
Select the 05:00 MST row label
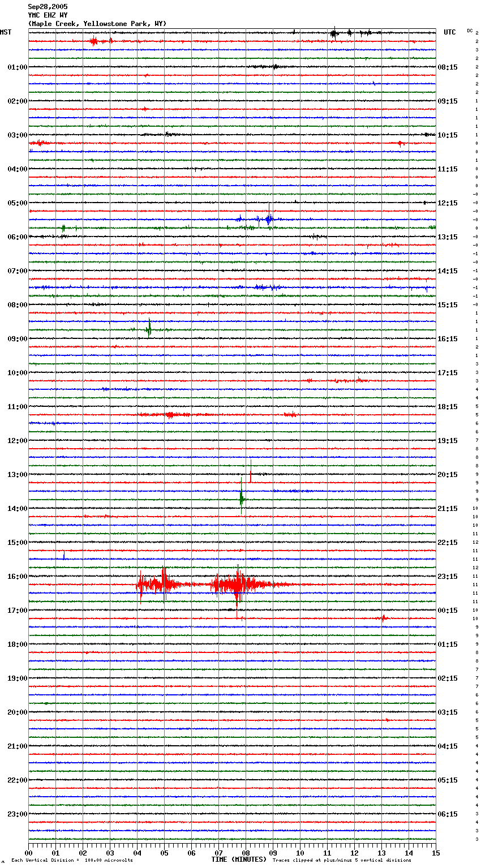pos(18,203)
